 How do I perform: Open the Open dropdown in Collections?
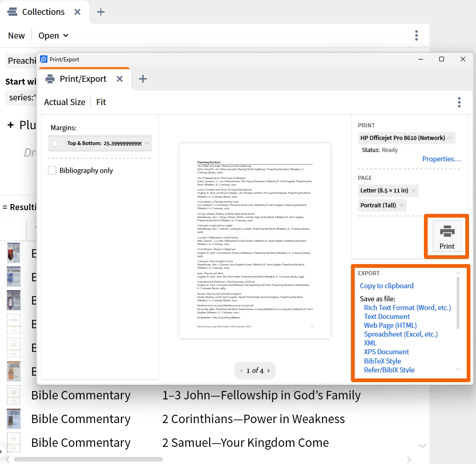(x=53, y=35)
